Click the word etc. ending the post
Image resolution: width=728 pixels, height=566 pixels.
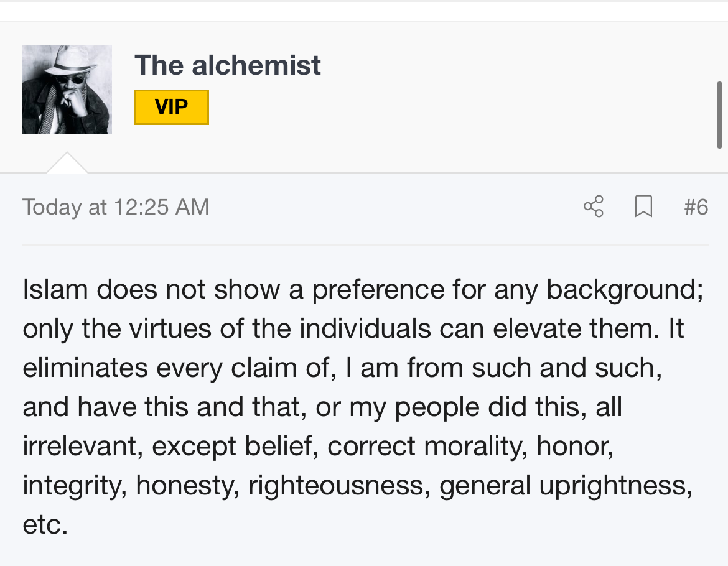point(45,525)
